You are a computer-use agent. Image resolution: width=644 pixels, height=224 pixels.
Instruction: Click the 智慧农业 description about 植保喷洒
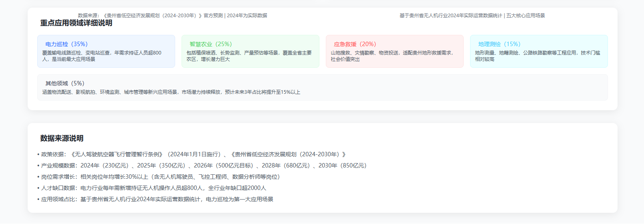249,56
